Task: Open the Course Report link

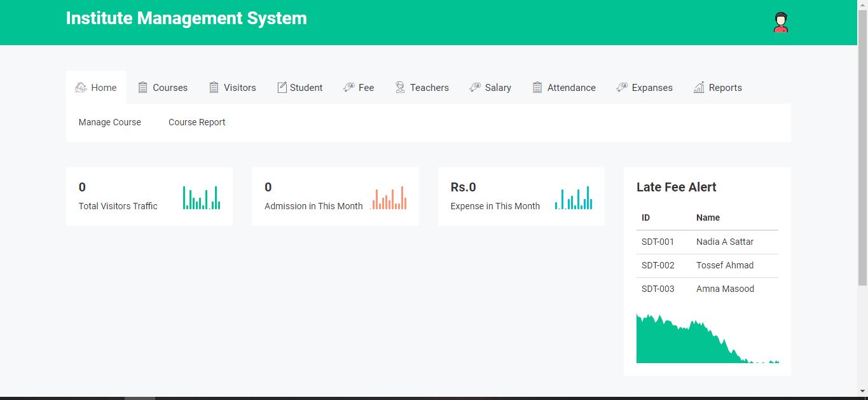Action: click(x=196, y=122)
